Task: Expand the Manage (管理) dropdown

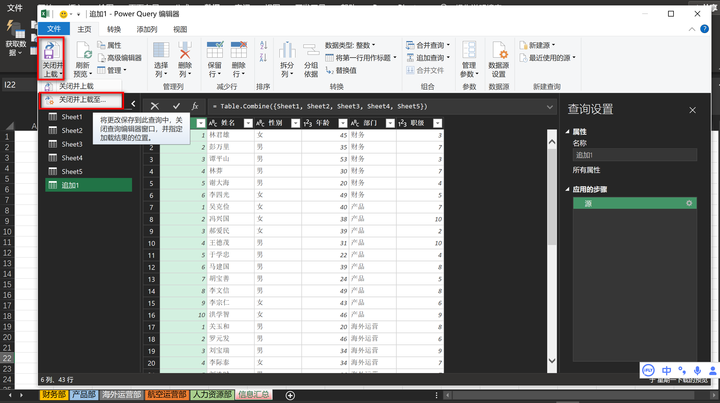Action: click(x=112, y=70)
